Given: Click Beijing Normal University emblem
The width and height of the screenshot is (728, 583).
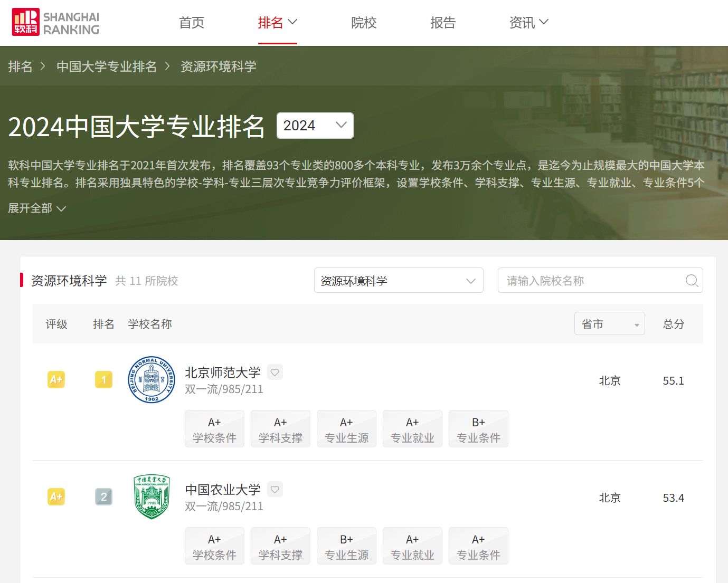Looking at the screenshot, I should (x=152, y=380).
